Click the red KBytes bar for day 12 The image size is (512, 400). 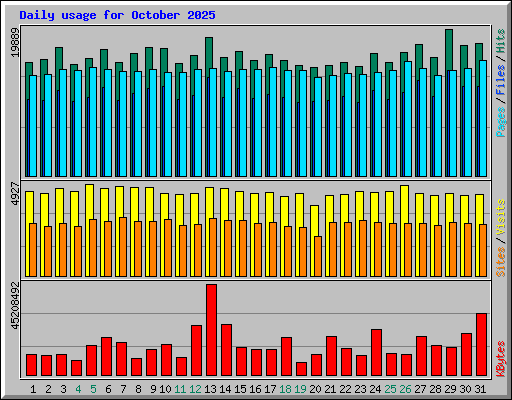196,351
